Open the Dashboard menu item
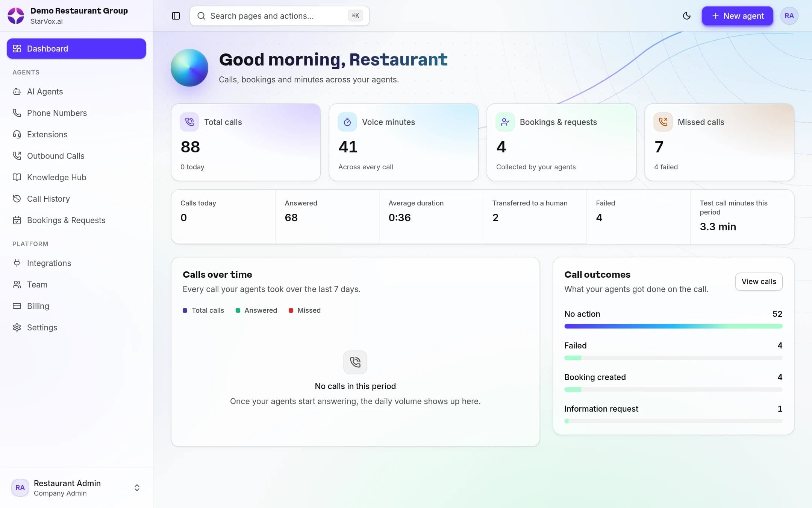 pos(76,49)
